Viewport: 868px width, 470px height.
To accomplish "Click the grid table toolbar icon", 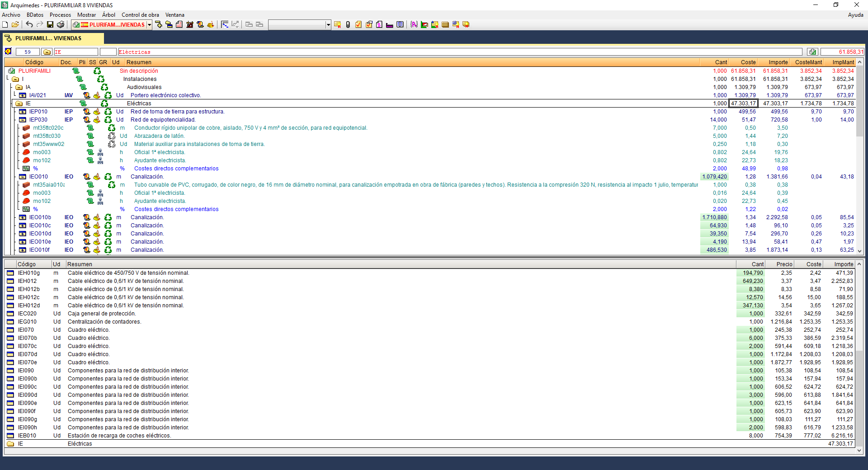I will [x=445, y=24].
